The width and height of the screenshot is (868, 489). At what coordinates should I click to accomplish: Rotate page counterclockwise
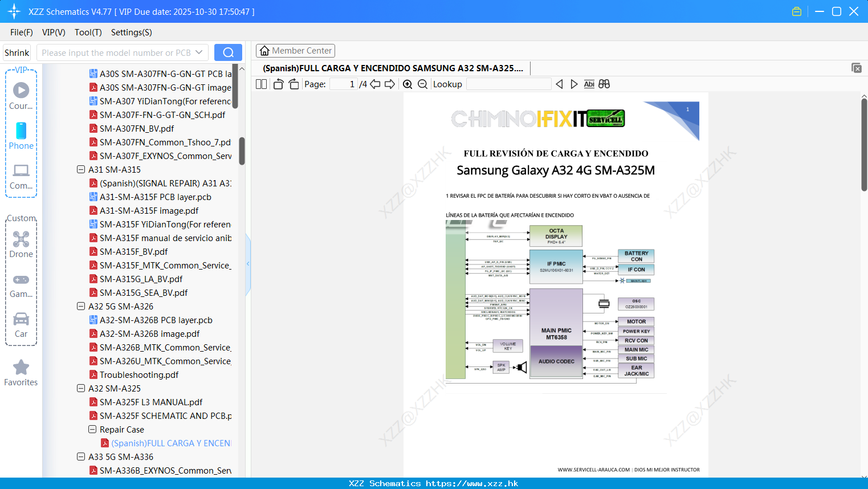click(x=278, y=84)
